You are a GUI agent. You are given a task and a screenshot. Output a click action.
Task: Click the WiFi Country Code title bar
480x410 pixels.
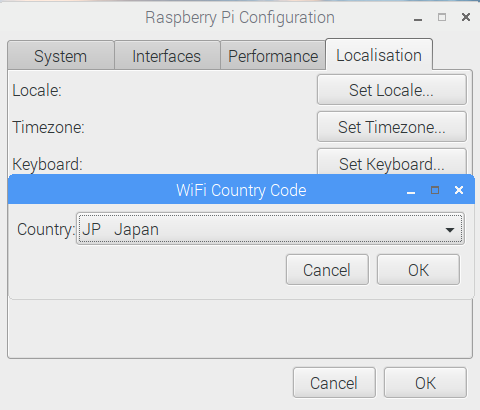pyautogui.click(x=241, y=190)
